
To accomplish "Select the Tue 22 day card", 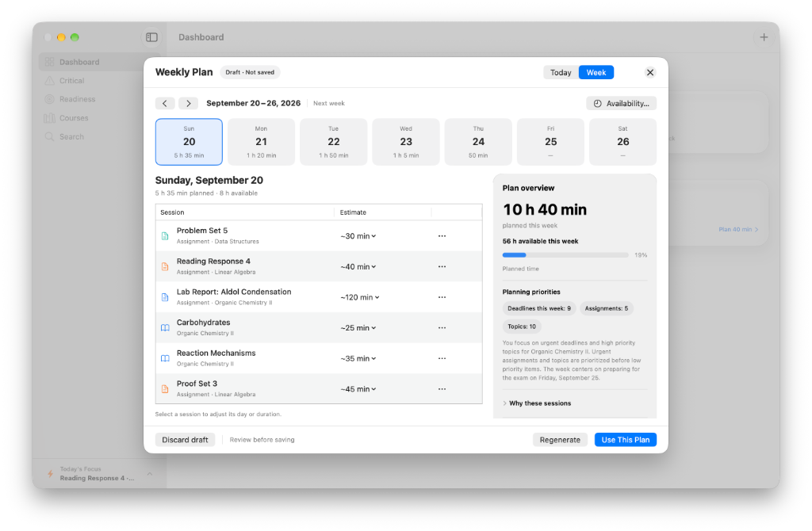I will [x=334, y=142].
